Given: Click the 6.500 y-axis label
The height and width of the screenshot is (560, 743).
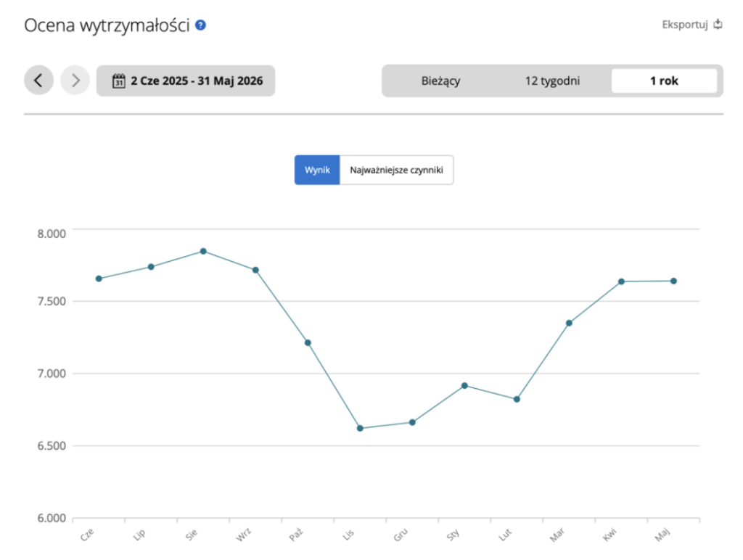Looking at the screenshot, I should click(52, 446).
